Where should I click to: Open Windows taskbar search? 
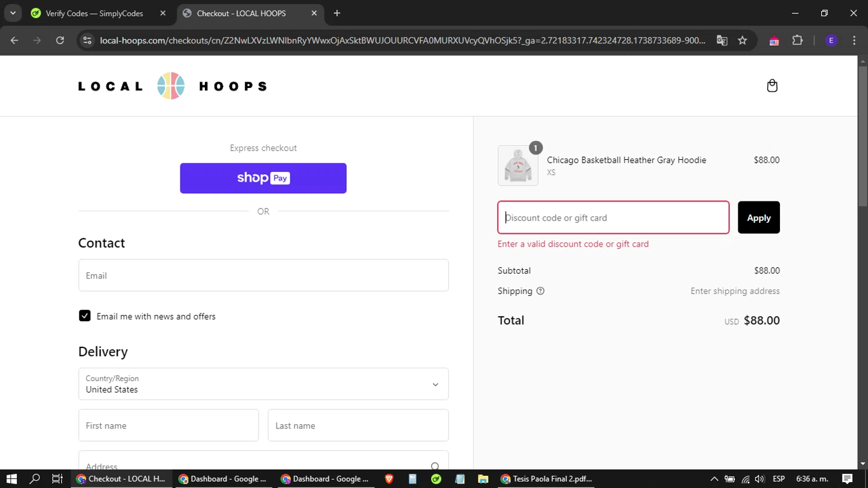pyautogui.click(x=35, y=479)
